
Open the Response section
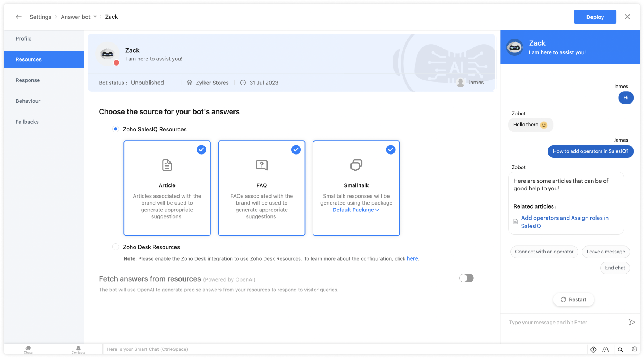pyautogui.click(x=44, y=80)
